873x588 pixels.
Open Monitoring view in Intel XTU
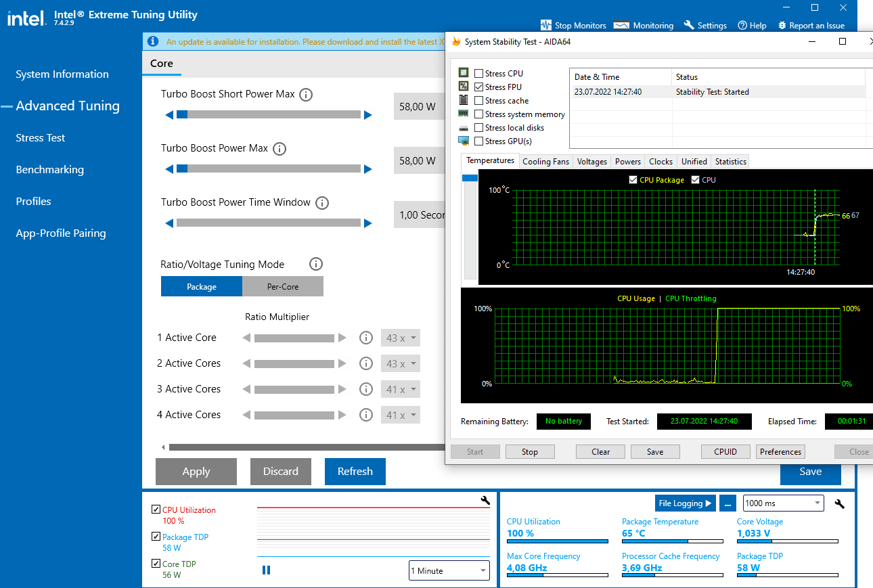(643, 26)
